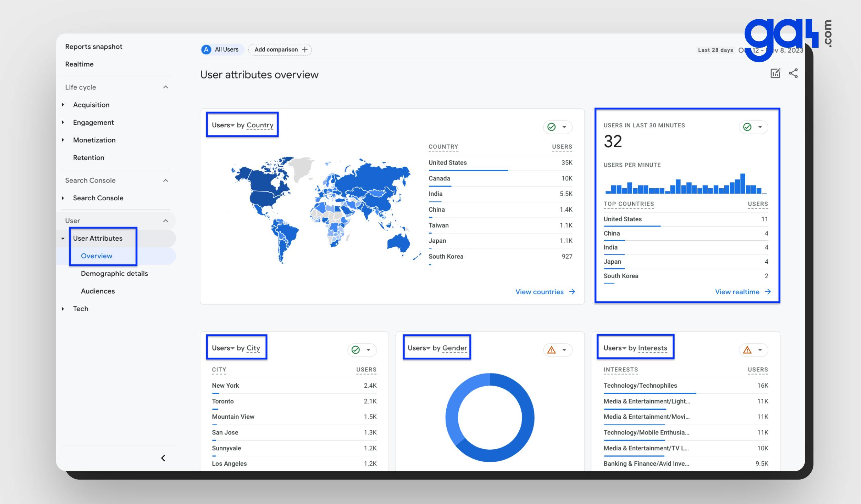Click the Technology/Technophiles interest row

coord(686,386)
